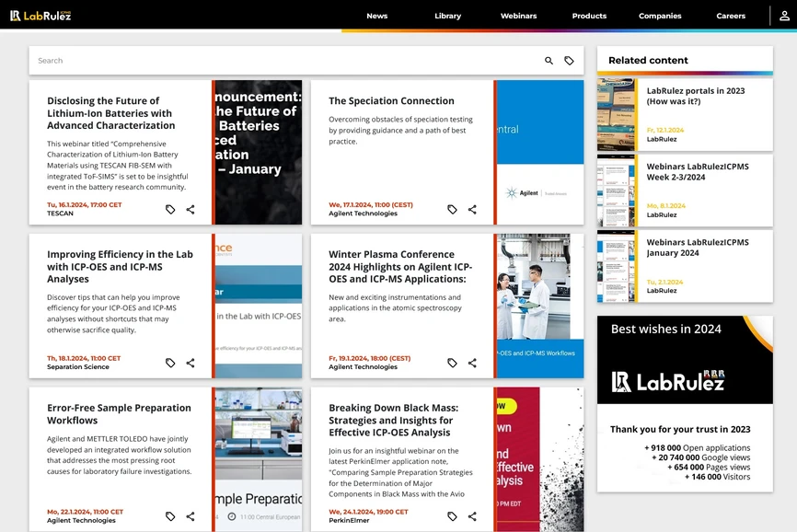The image size is (797, 532).
Task: Click tag icon on Winter Plasma Conference card
Action: click(452, 363)
